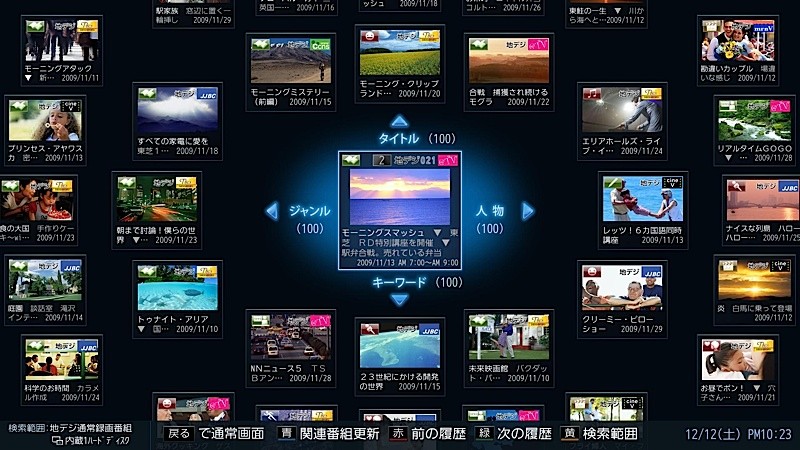The height and width of the screenshot is (450, 800).
Task: Click the 検索範囲:地デジ通常録画番組 status text
Action: [70, 428]
